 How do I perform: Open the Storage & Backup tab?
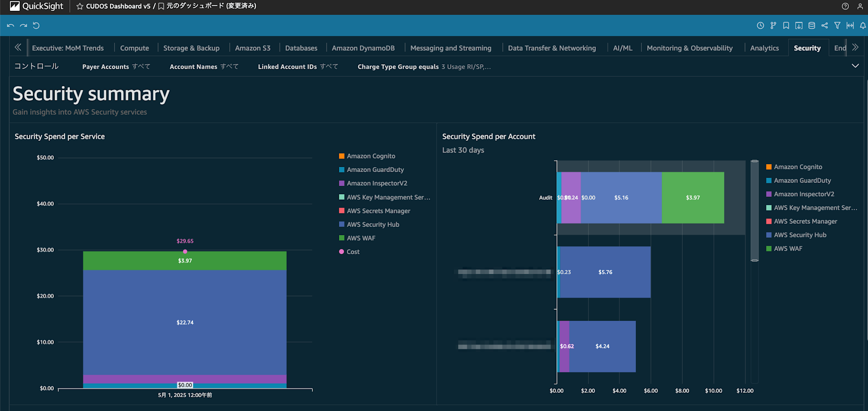click(191, 48)
